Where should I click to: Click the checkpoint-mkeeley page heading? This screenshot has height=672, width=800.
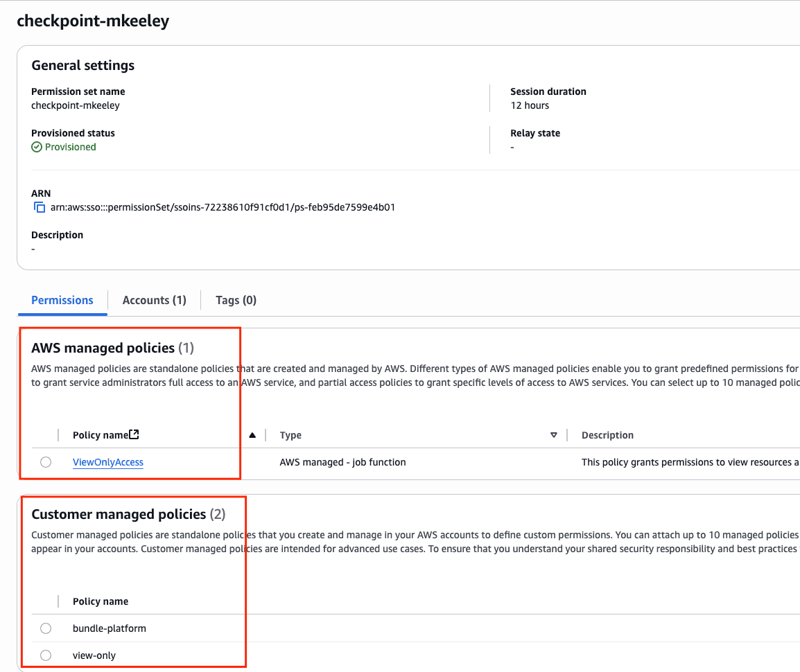coord(93,21)
